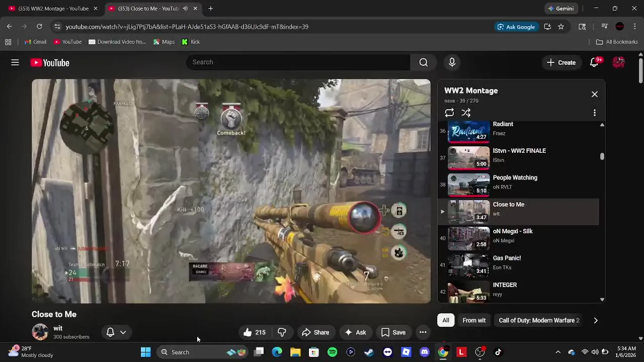The image size is (644, 362).
Task: Open Maps bookmark
Action: pos(164,42)
